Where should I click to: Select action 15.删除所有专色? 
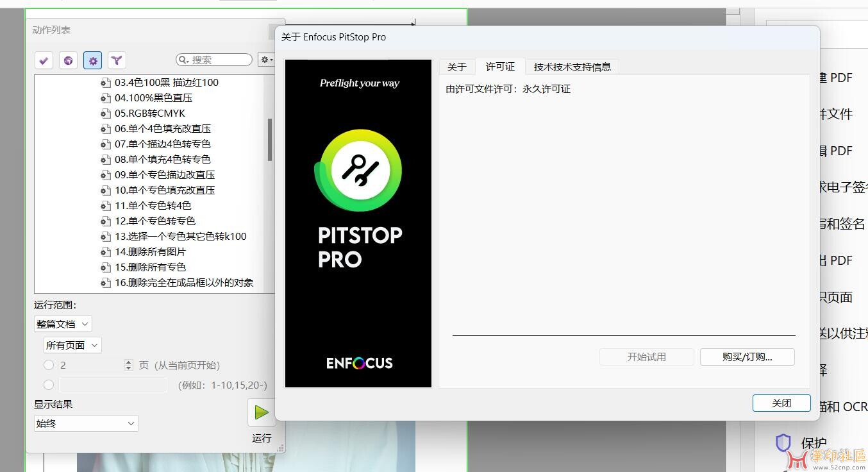150,267
